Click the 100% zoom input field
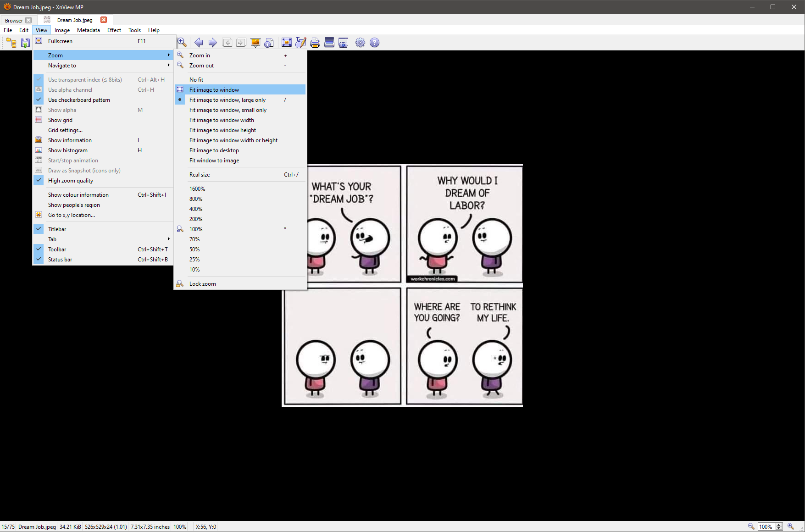Screen dimensions: 805x532 [x=766, y=526]
